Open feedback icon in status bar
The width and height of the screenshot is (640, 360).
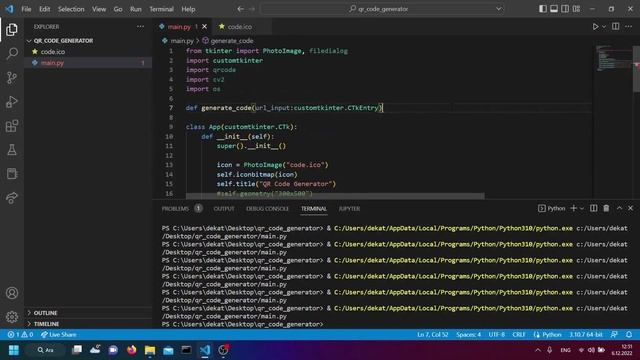click(x=614, y=334)
